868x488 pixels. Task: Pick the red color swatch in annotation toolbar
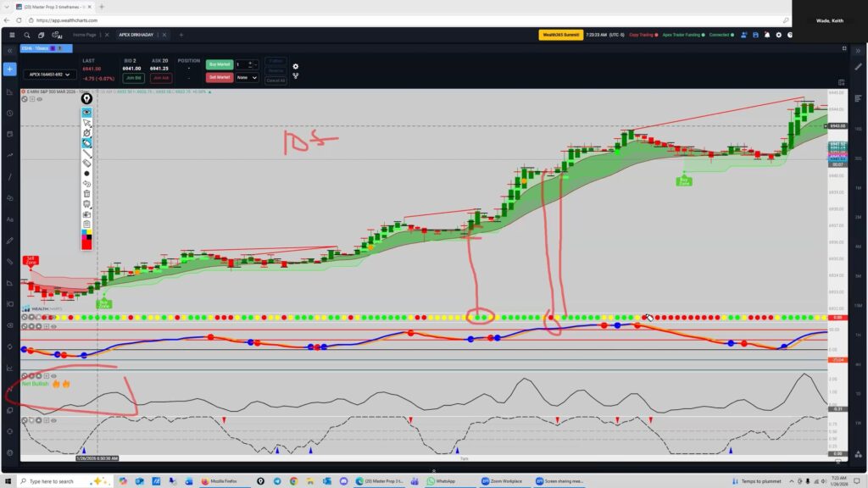[x=86, y=244]
